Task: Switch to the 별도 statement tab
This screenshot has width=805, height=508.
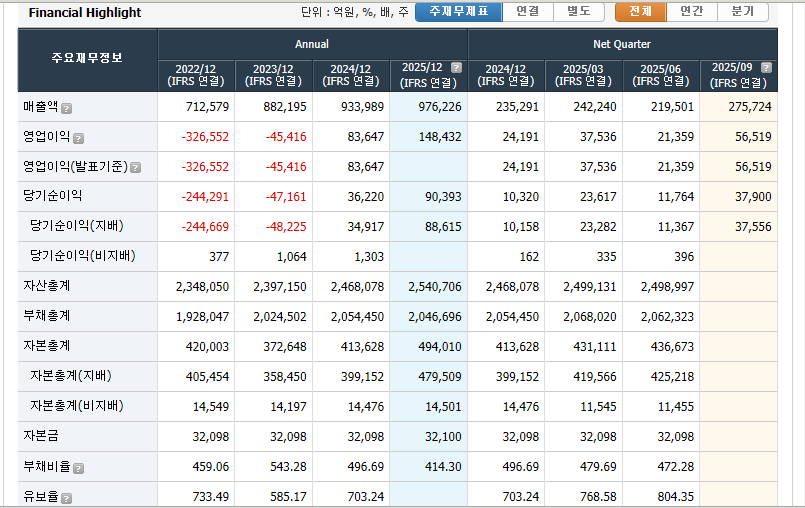Action: 578,12
